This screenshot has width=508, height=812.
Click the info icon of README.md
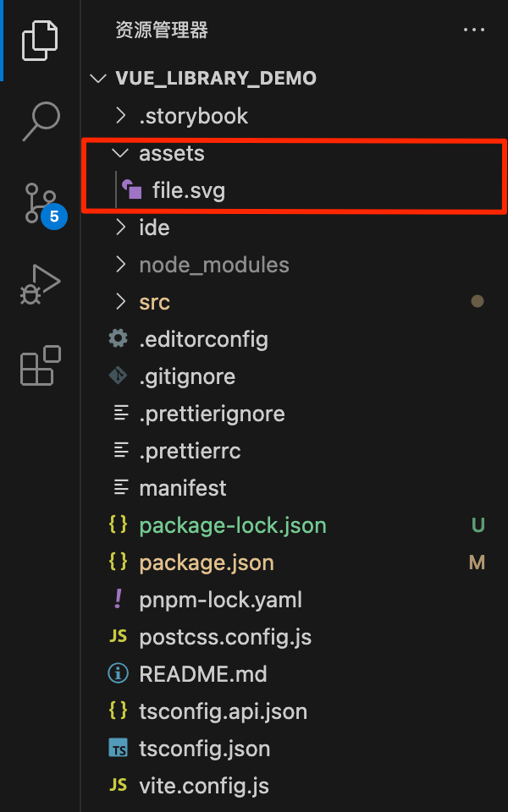119,674
